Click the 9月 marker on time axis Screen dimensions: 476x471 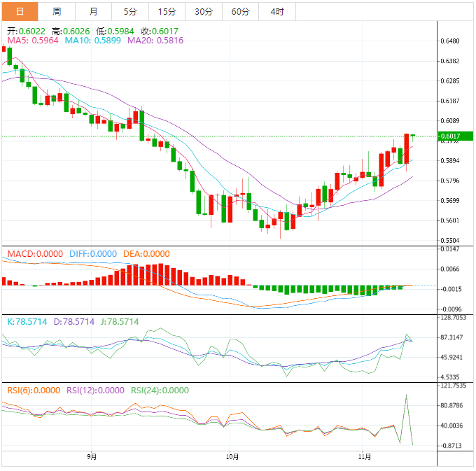(x=92, y=457)
